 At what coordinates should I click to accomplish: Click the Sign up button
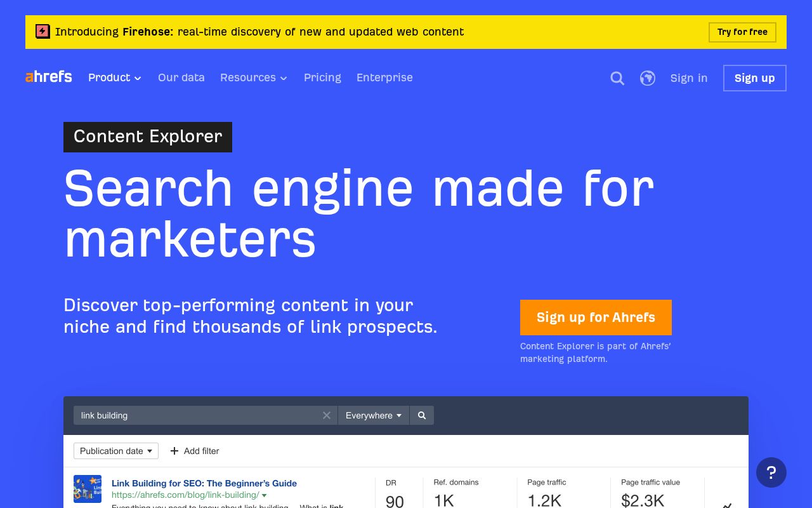click(x=755, y=78)
